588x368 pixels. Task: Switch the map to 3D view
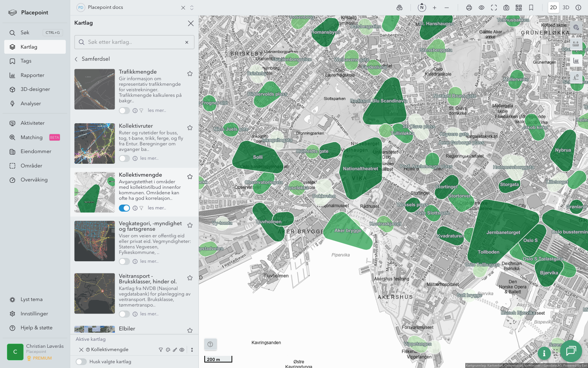click(x=566, y=8)
